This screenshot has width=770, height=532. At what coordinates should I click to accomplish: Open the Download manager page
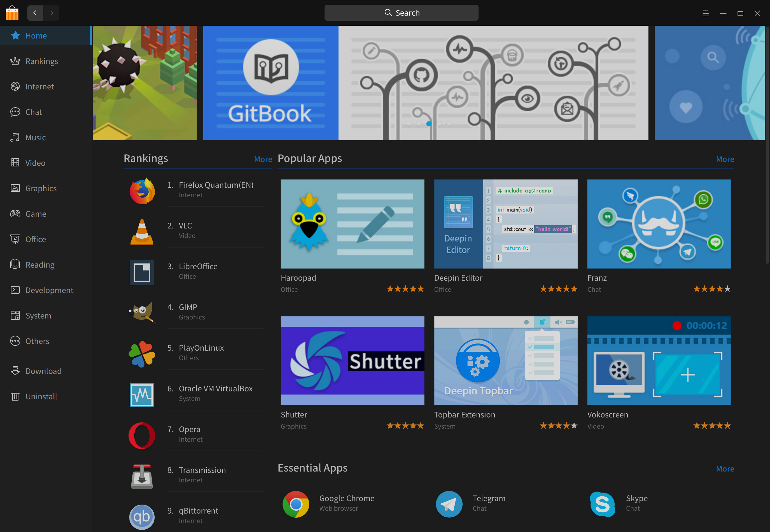coord(46,371)
